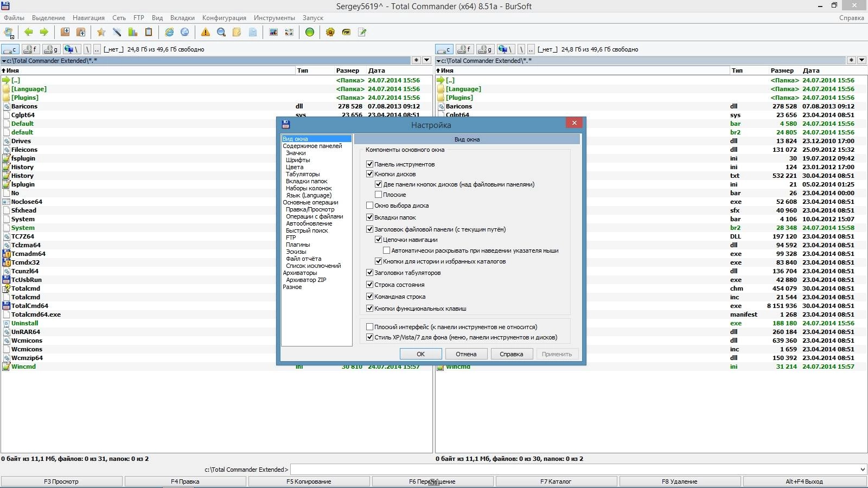
Task: Click the green circle toolbar icon
Action: click(310, 33)
